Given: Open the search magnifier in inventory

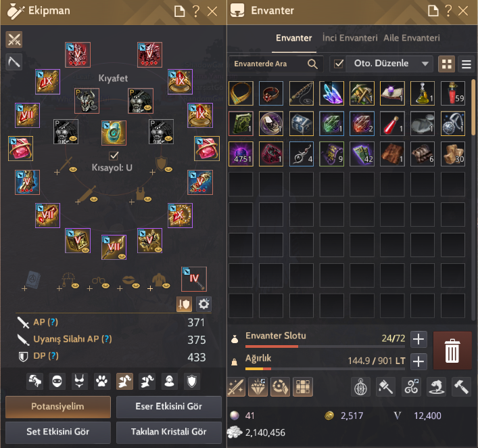Looking at the screenshot, I should click(312, 64).
